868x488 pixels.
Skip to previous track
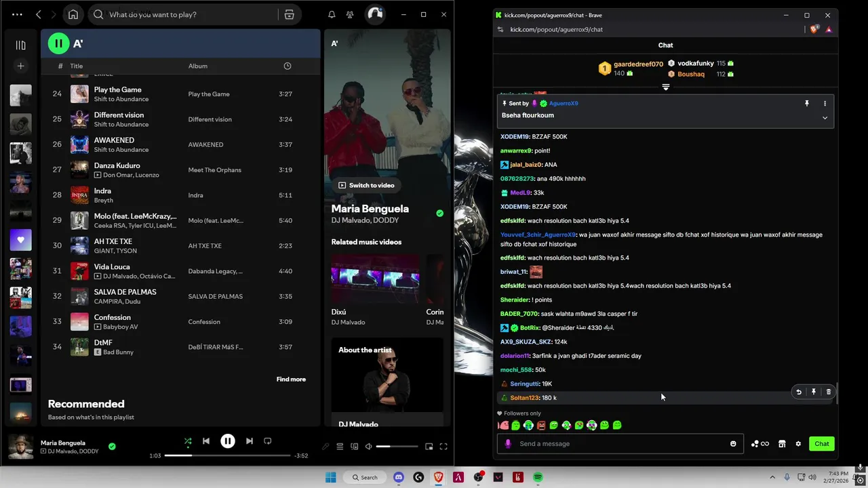pyautogui.click(x=206, y=441)
